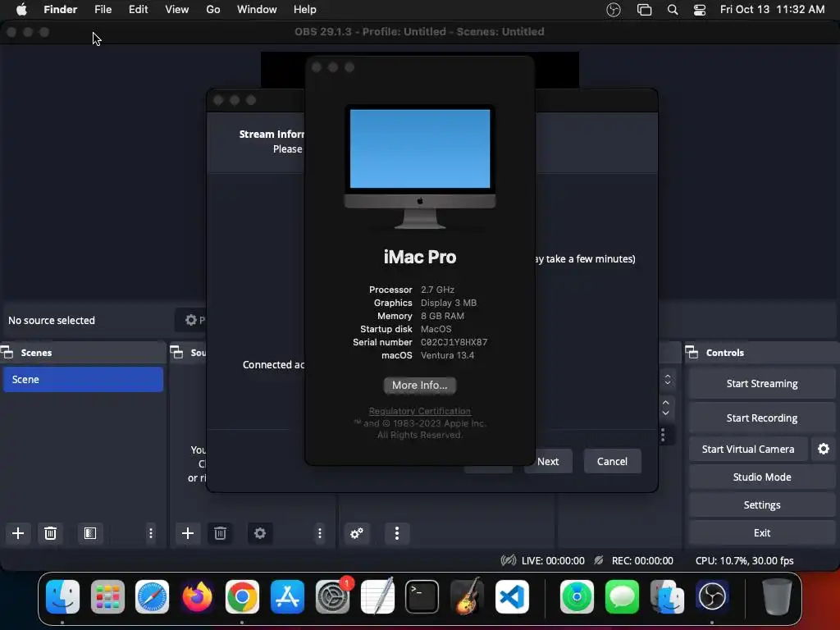Launch Visual Studio Code from the Dock
Screen dimensions: 840x630
512,596
